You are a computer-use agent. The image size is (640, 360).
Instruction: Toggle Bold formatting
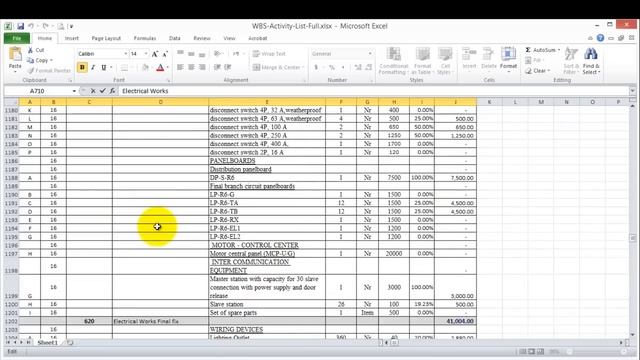82,68
